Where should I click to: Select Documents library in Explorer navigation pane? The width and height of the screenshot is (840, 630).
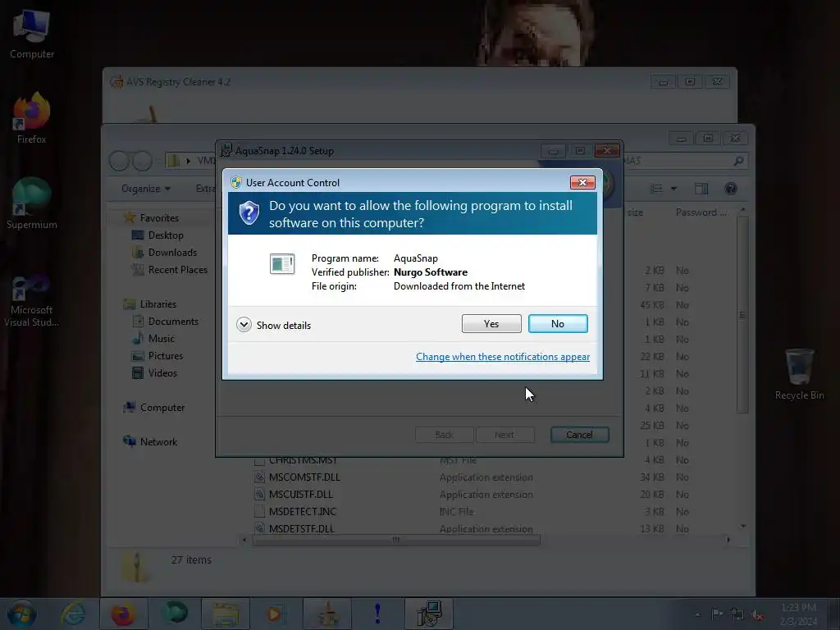click(173, 322)
